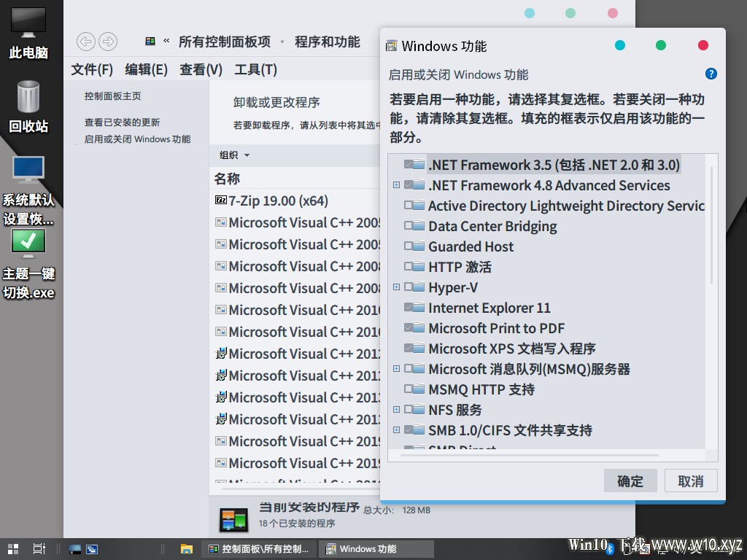Toggle .NET Framework 3.5 checkbox
This screenshot has height=560, width=747.
pos(409,164)
